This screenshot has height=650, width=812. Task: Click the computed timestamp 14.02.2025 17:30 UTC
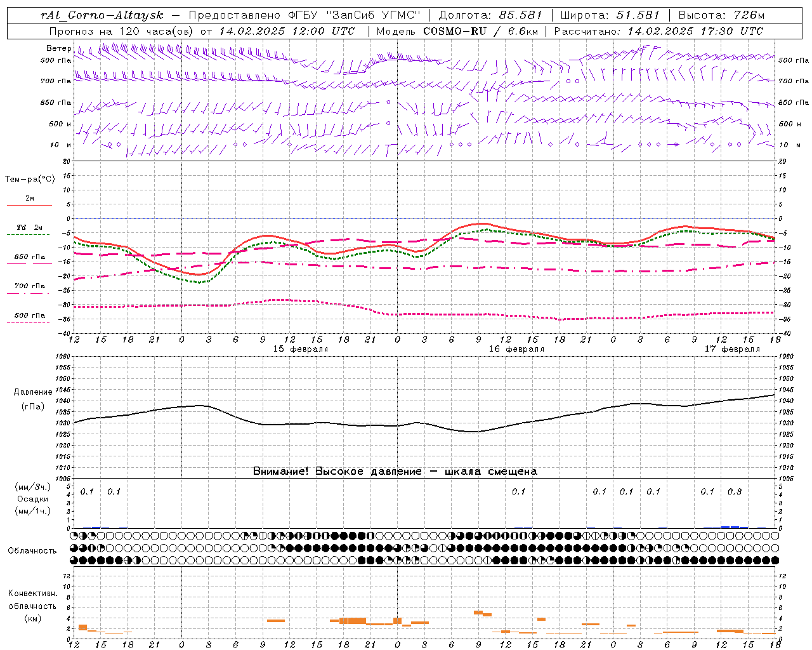click(695, 31)
